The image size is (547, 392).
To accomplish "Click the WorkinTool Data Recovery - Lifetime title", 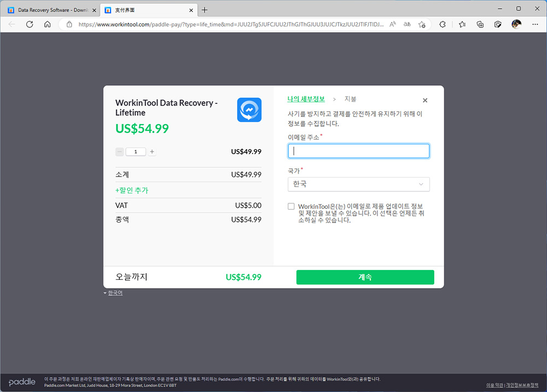I will coord(166,108).
